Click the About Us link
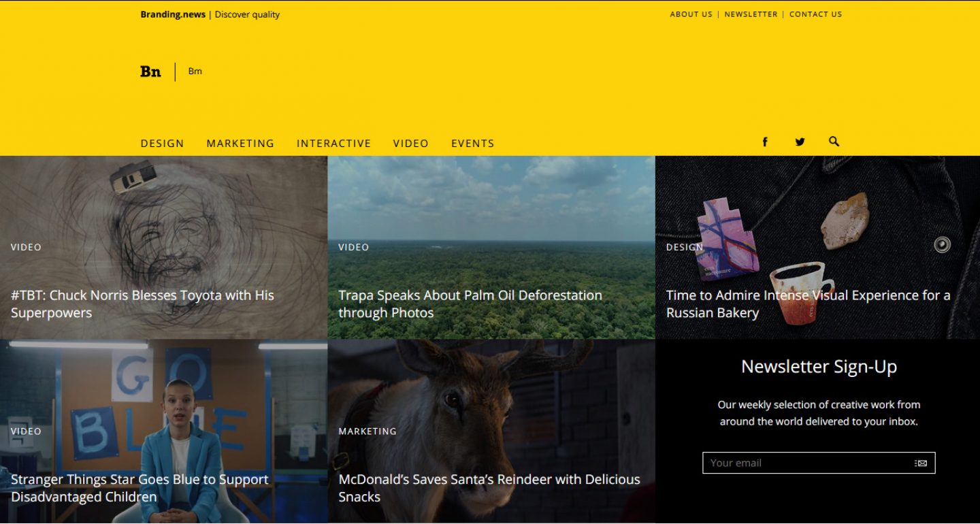980x524 pixels. [691, 14]
